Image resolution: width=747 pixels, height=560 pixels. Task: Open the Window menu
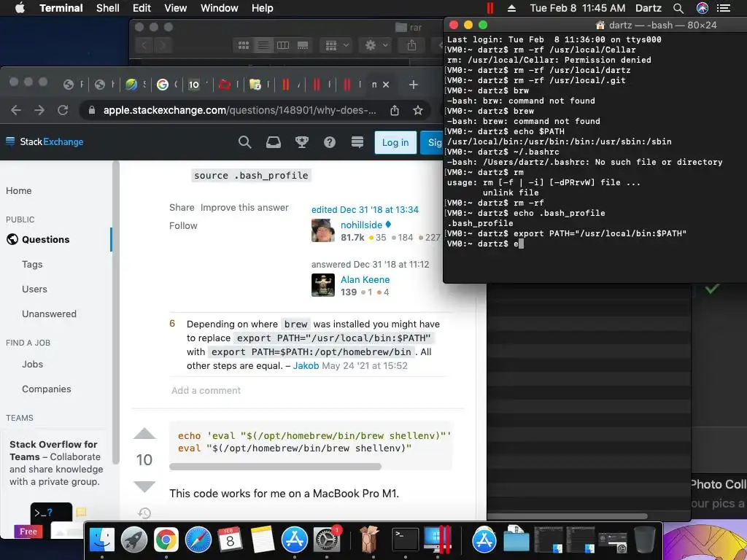[x=219, y=8]
